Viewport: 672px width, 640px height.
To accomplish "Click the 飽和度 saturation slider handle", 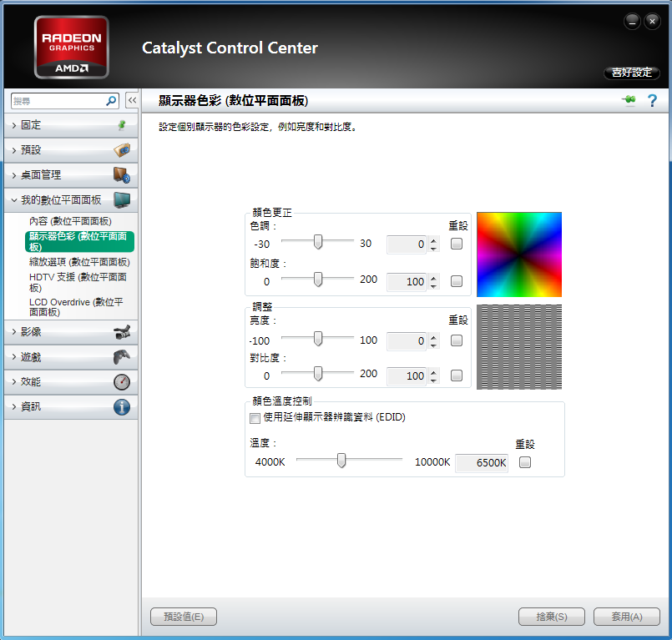I will (x=317, y=280).
